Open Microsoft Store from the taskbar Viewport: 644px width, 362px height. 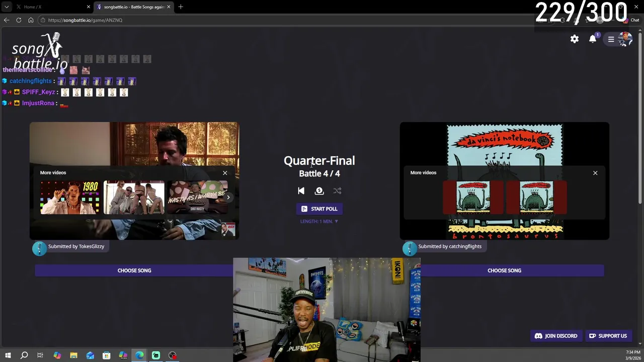tap(106, 355)
